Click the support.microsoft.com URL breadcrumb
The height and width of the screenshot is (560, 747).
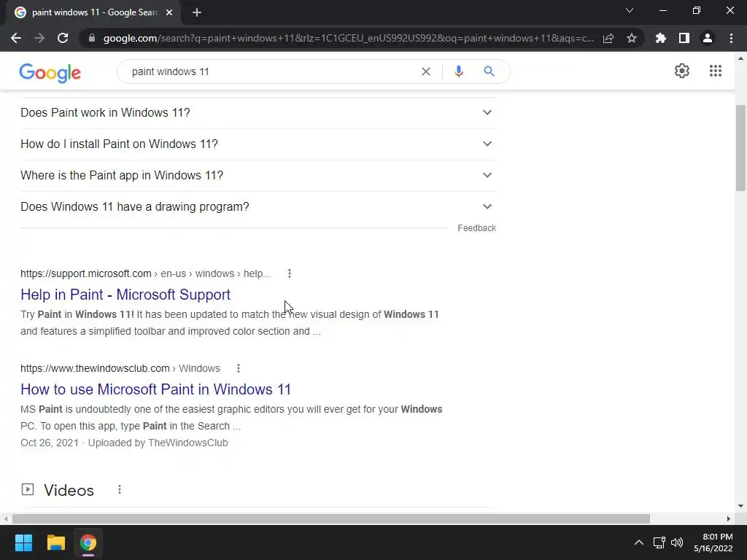pos(146,273)
